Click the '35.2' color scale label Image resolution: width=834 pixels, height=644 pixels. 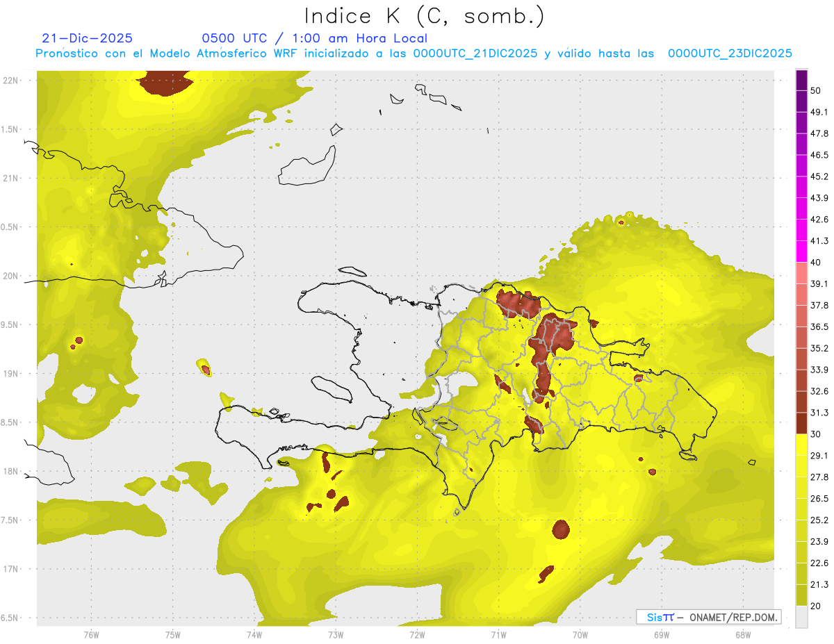[819, 348]
